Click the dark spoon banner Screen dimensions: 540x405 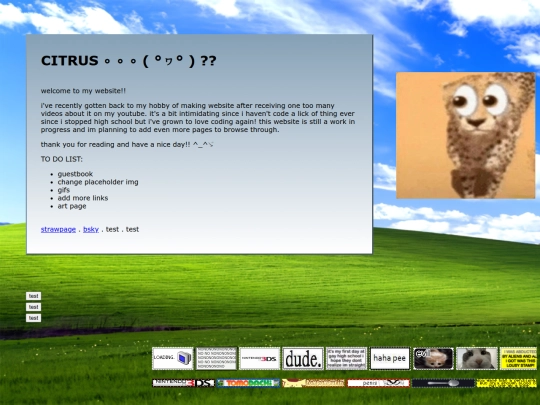443,383
